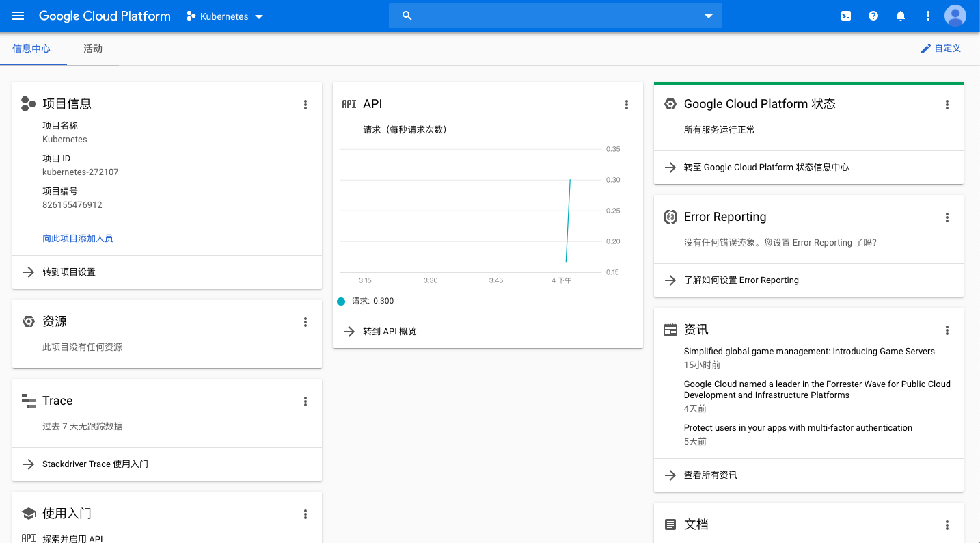Click 向此项目添加人员 link
Screen dimensions: 980x543
click(78, 239)
